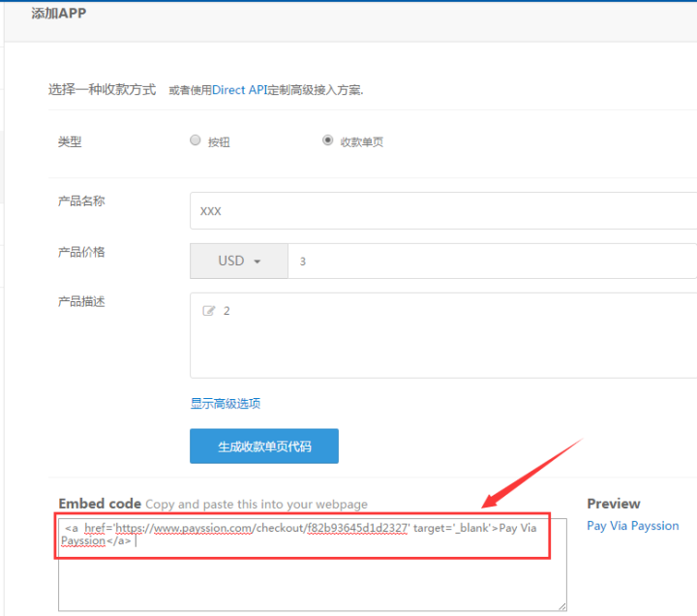Open the USD currency dropdown
Image resolution: width=697 pixels, height=616 pixels.
pos(239,261)
